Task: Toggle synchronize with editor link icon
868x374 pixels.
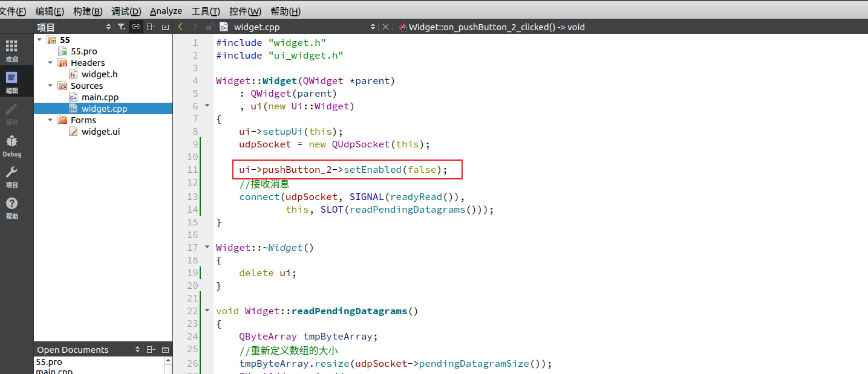Action: coord(136,27)
